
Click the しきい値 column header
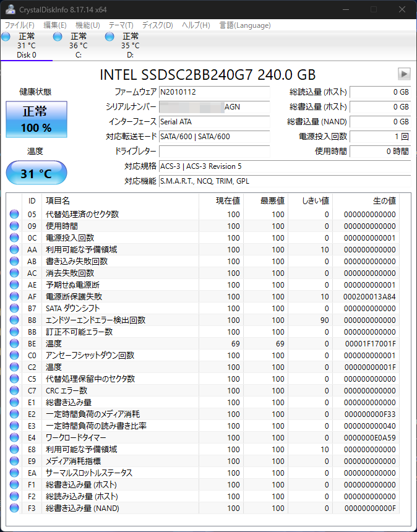coord(310,201)
